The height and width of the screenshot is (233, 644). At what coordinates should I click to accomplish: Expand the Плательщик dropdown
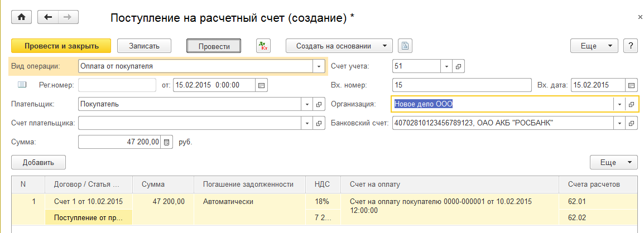coord(307,104)
